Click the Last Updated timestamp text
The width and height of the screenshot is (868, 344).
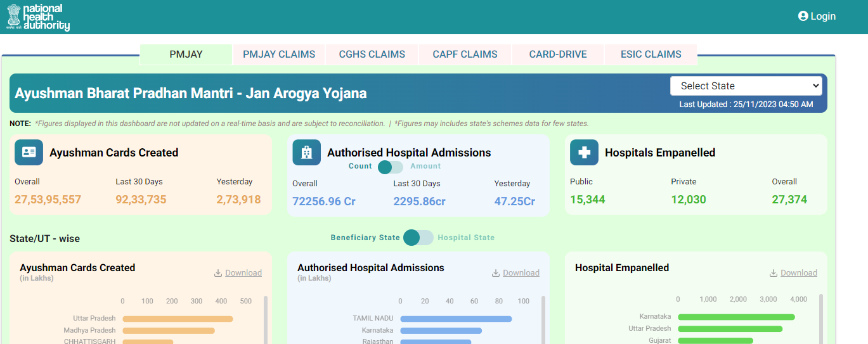tap(746, 105)
